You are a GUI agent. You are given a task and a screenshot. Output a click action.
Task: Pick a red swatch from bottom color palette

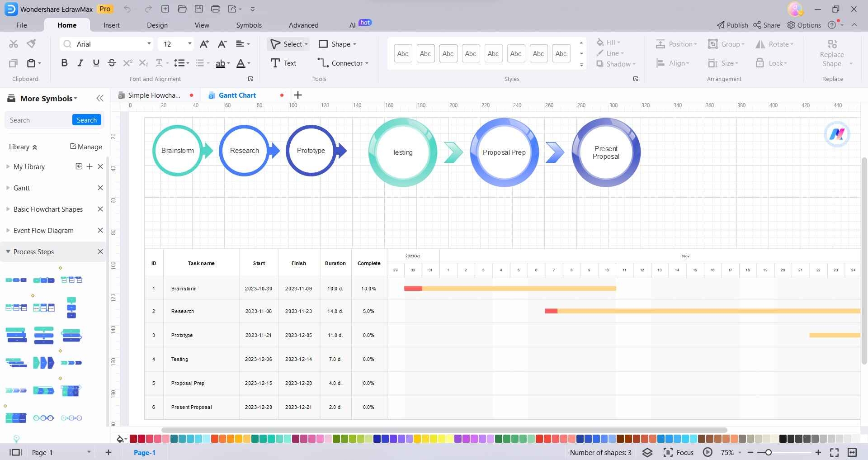(133, 438)
